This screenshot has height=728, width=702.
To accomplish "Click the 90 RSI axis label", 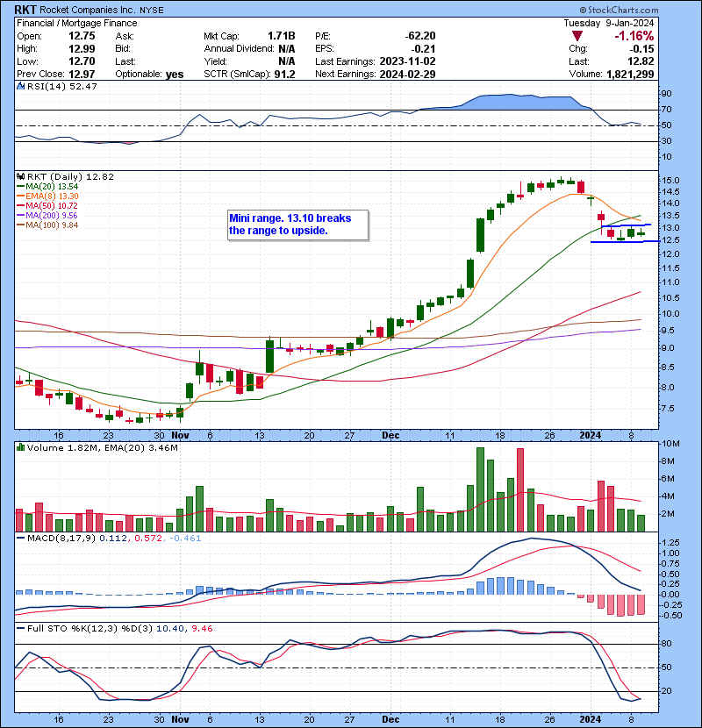I will [x=666, y=94].
